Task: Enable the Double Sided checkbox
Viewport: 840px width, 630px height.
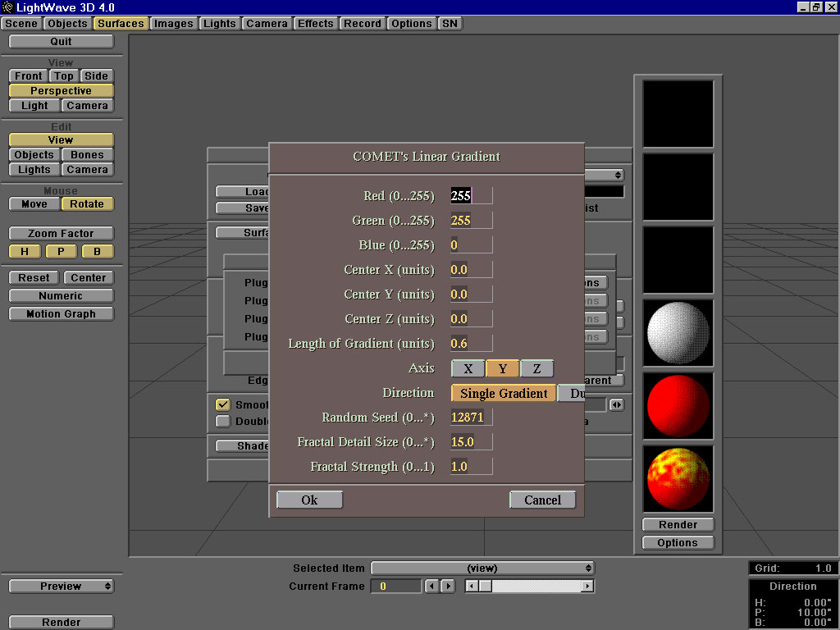Action: (222, 421)
